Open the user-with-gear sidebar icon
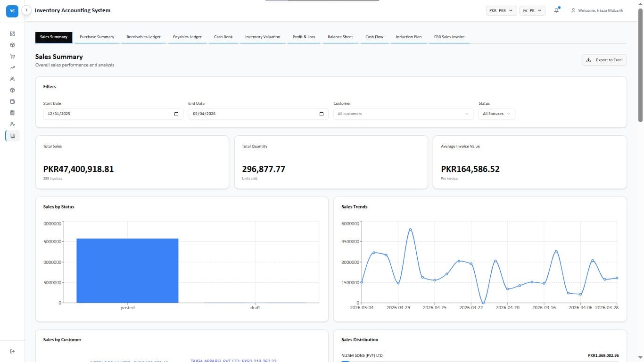The image size is (644, 362). pos(12,124)
